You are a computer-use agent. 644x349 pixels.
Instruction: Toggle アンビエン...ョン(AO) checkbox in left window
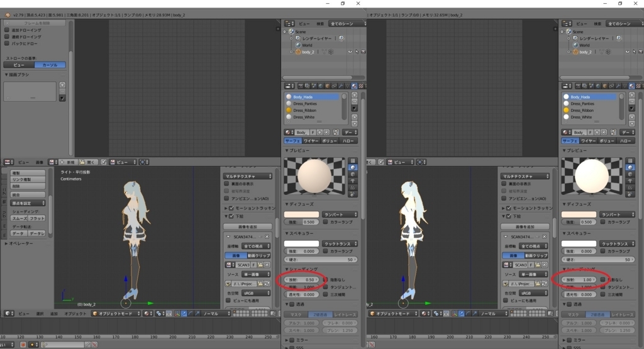pos(226,198)
